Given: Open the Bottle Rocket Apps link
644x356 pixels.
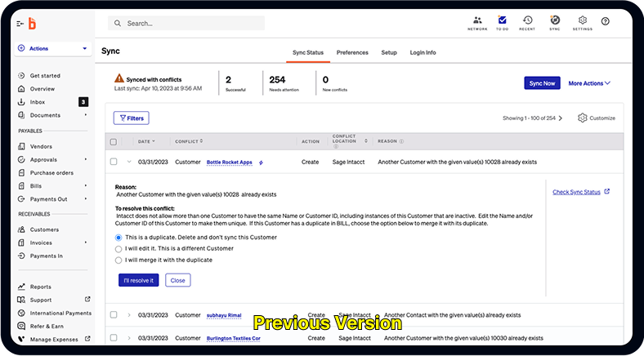Looking at the screenshot, I should tap(229, 162).
